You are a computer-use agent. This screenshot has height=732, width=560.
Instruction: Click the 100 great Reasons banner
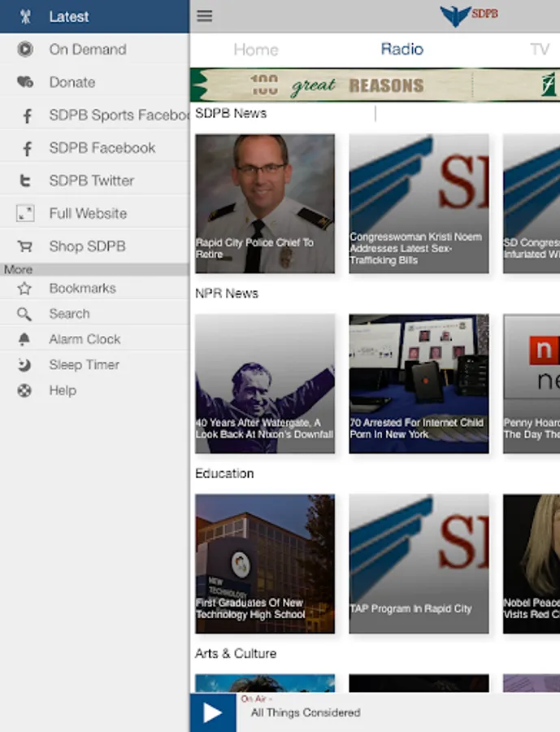coord(375,85)
